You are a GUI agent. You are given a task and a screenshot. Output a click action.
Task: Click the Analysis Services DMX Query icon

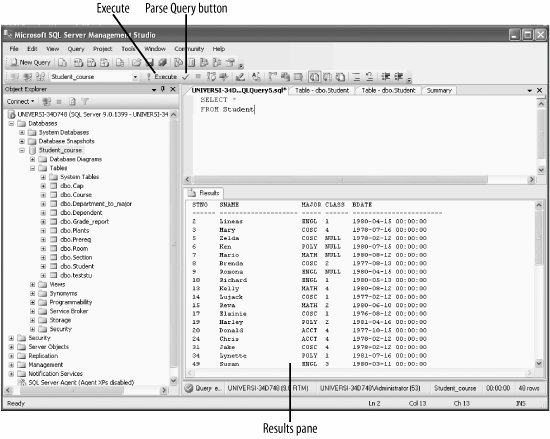[91, 63]
